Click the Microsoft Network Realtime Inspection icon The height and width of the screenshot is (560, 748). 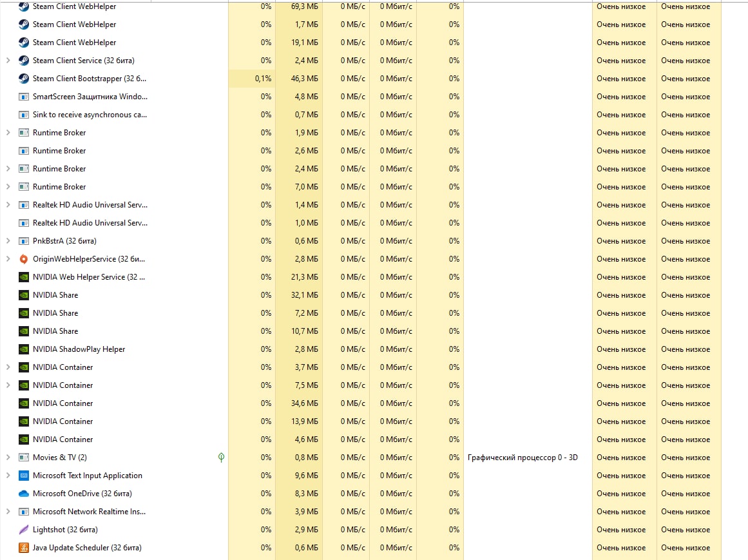tap(23, 511)
